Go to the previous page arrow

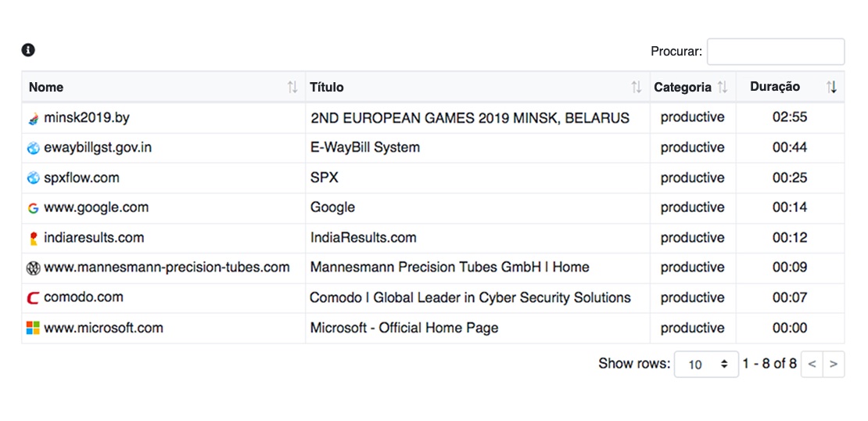click(812, 364)
